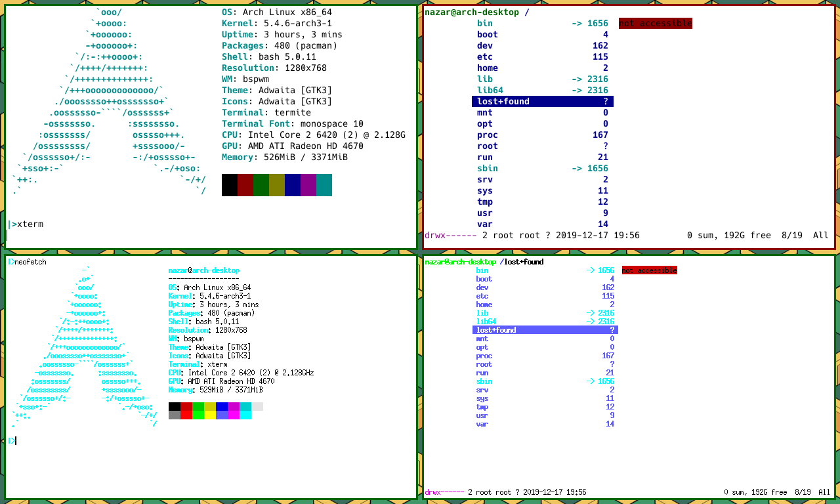Click the dark red swatch in termite neofetch

[x=245, y=184]
